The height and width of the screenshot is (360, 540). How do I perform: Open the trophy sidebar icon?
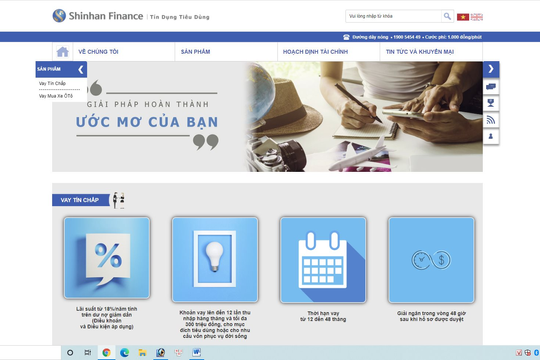tap(491, 103)
